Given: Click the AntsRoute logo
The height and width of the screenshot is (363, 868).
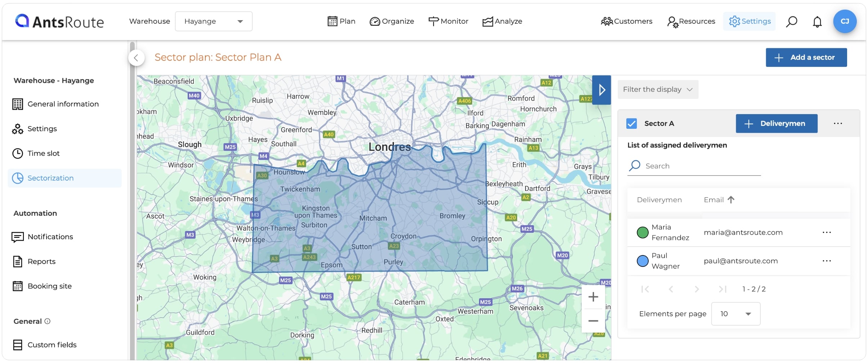Looking at the screenshot, I should click(x=59, y=22).
